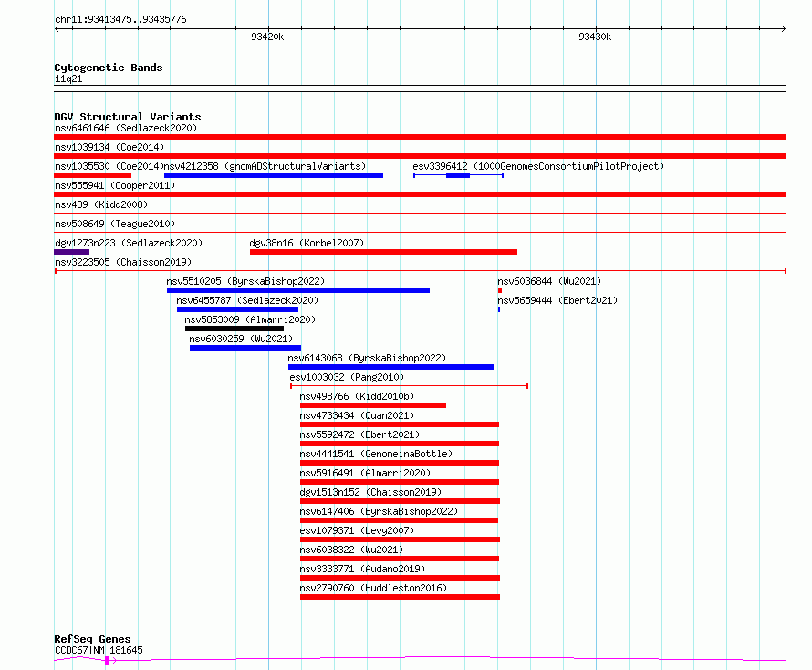Select nsv6038322 (Wu2021) label
The height and width of the screenshot is (670, 812).
click(x=351, y=550)
